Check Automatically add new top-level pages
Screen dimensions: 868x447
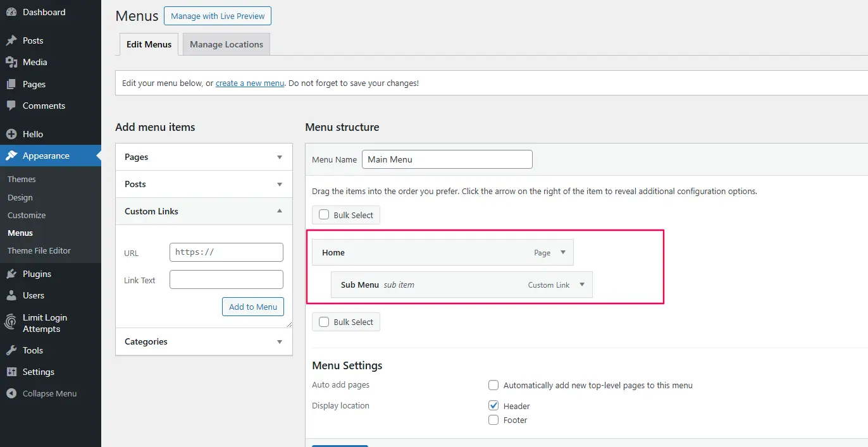[x=493, y=385]
